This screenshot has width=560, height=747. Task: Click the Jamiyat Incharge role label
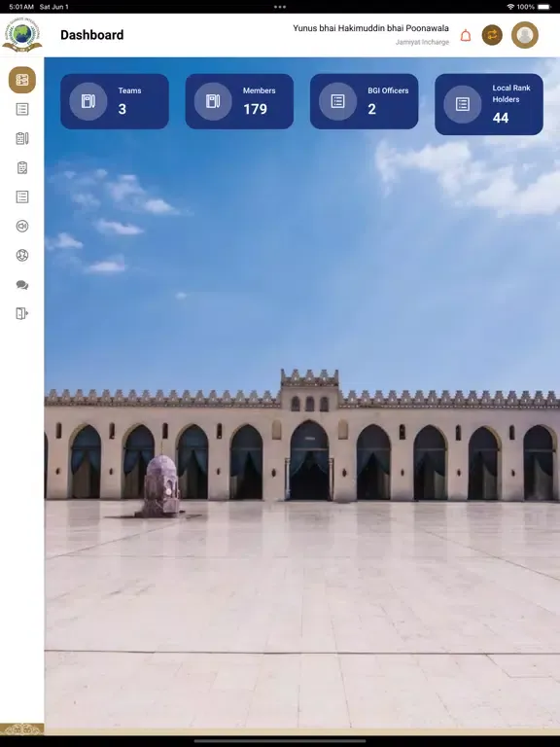point(422,42)
